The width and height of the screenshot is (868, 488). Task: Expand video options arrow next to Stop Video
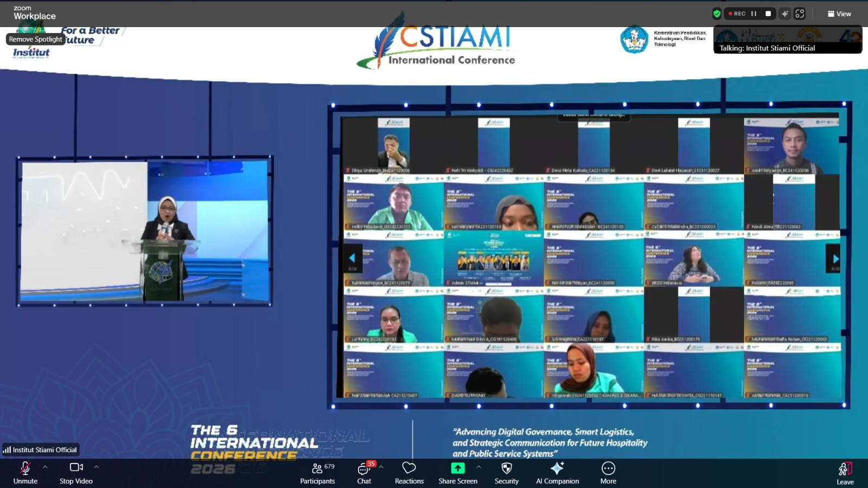[x=96, y=466]
